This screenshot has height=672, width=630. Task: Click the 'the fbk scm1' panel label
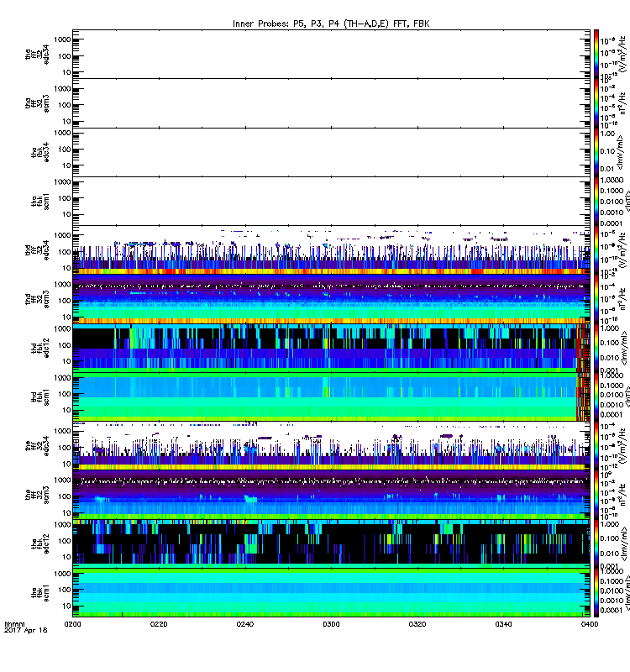40,593
